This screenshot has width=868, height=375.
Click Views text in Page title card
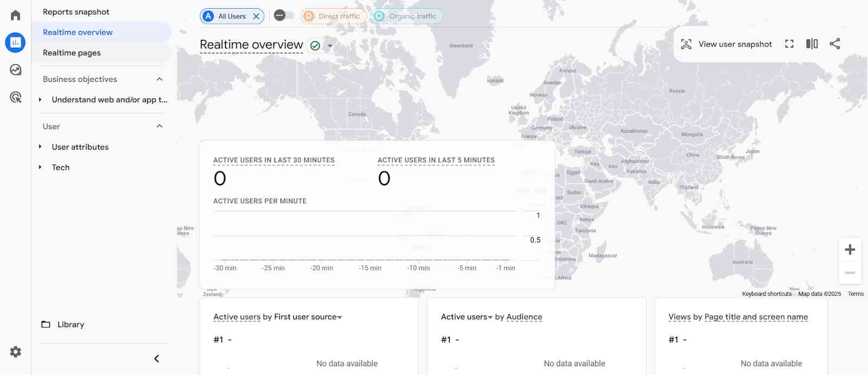[x=679, y=317]
